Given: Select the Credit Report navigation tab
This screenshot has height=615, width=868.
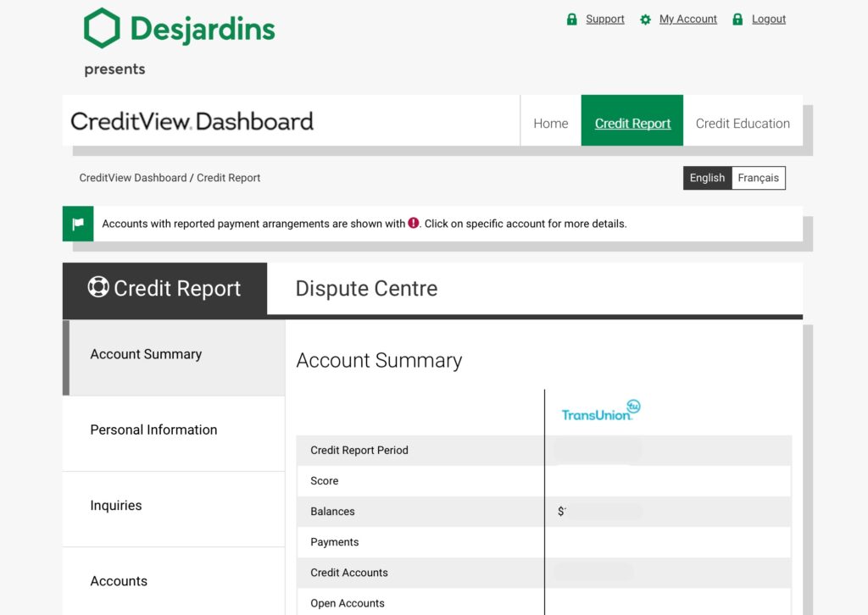Looking at the screenshot, I should (632, 124).
